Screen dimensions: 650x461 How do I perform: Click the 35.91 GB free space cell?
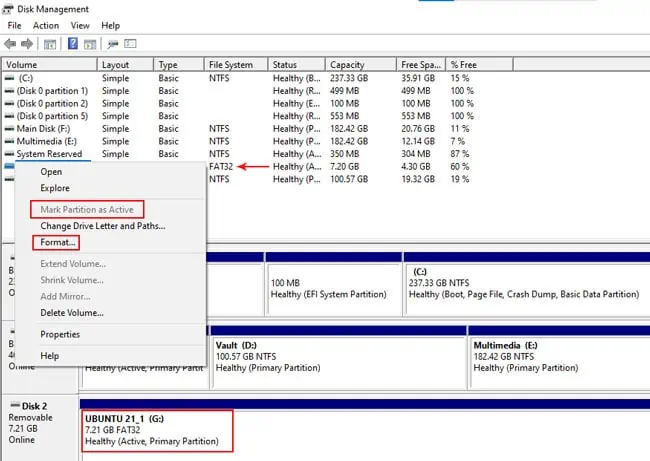418,78
